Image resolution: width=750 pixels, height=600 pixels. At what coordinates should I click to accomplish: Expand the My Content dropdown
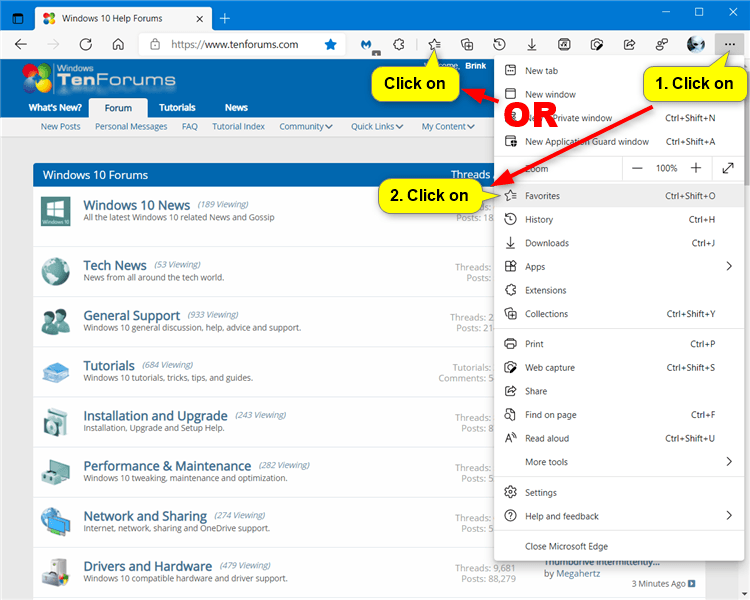coord(448,126)
